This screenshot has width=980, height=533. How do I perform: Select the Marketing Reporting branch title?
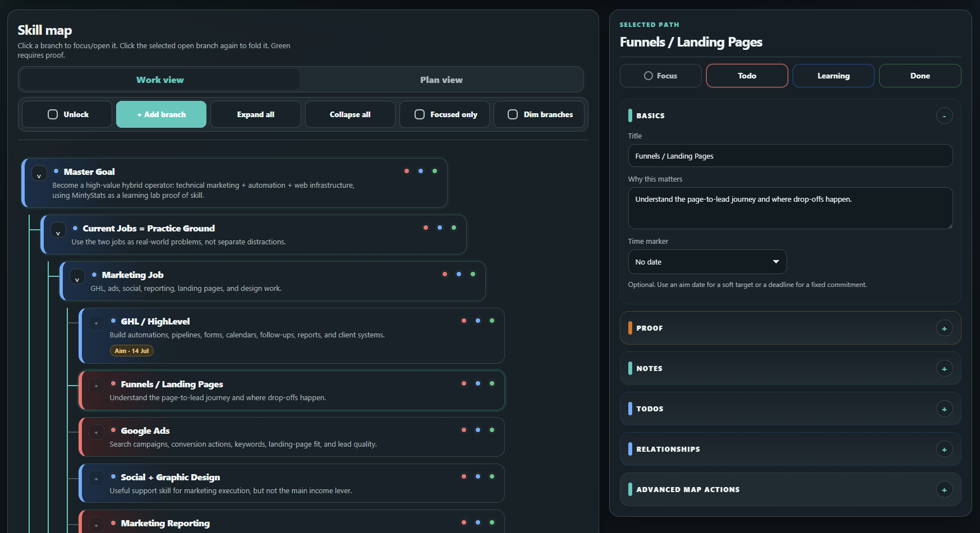(x=165, y=523)
